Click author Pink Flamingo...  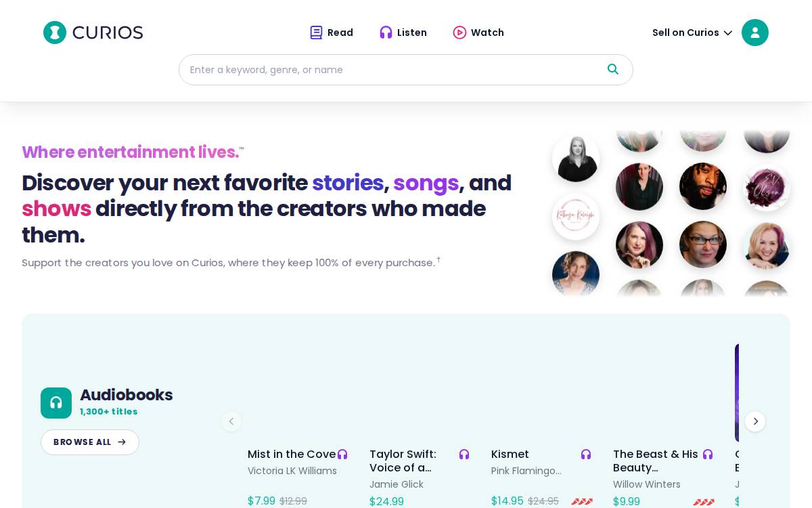point(526,471)
